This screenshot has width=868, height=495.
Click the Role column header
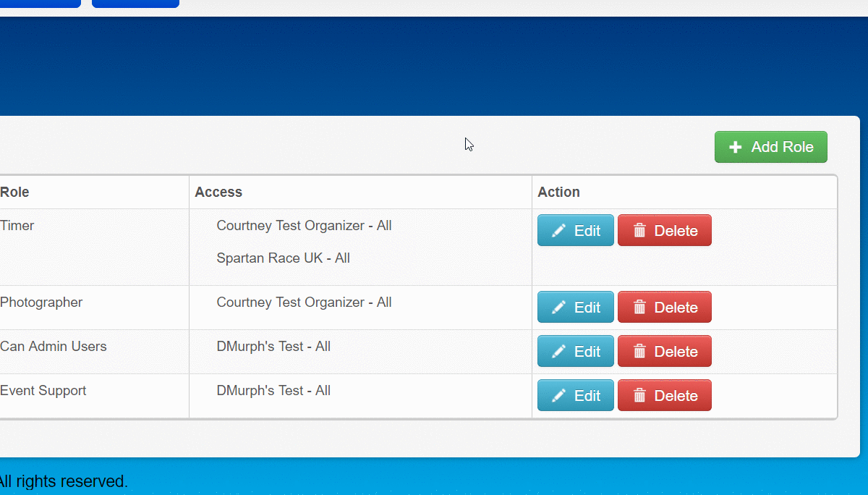pos(14,192)
